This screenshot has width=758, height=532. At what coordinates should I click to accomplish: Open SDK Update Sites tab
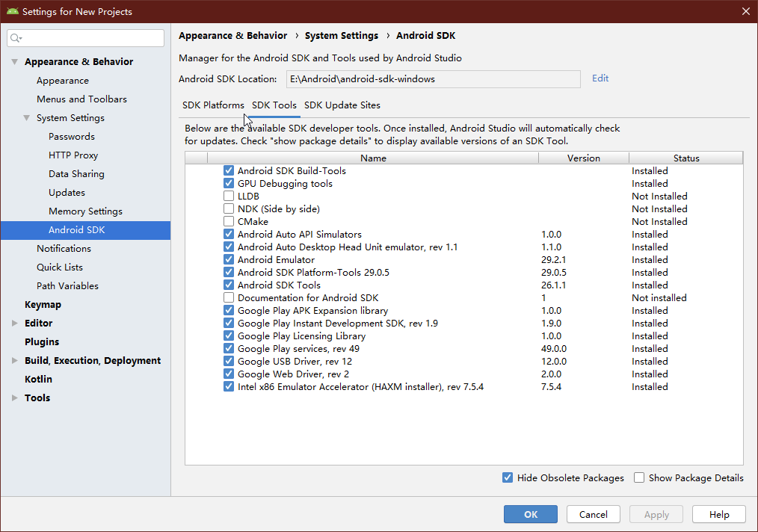coord(342,105)
